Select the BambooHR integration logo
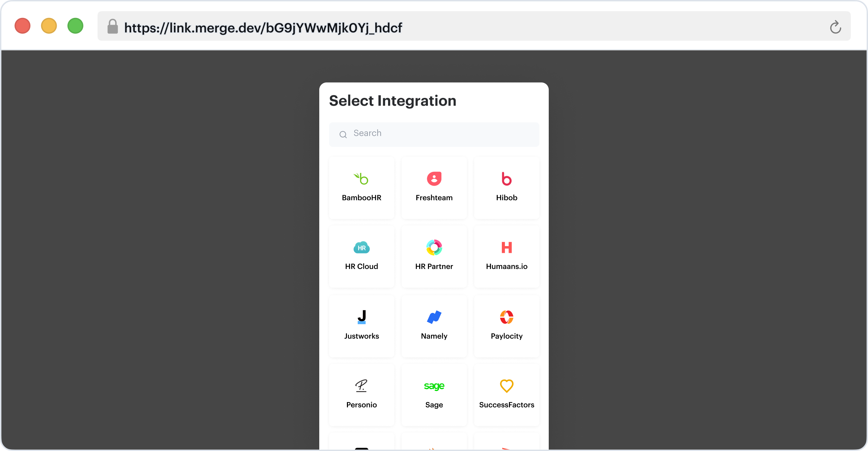 tap(361, 179)
